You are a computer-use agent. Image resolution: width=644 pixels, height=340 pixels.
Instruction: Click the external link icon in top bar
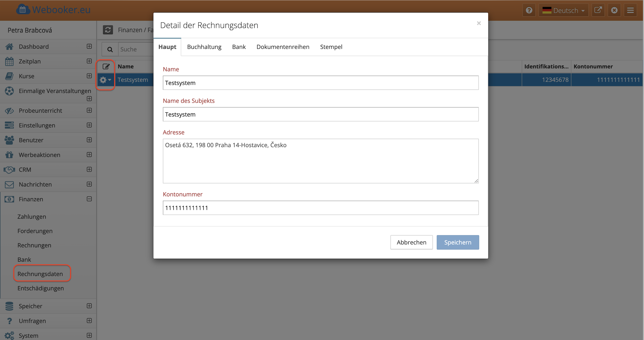click(598, 10)
